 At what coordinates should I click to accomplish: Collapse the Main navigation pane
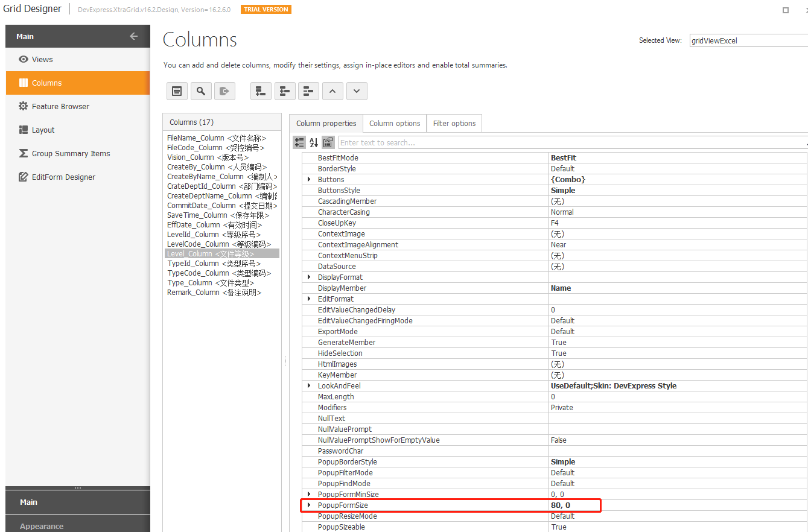[x=133, y=36]
